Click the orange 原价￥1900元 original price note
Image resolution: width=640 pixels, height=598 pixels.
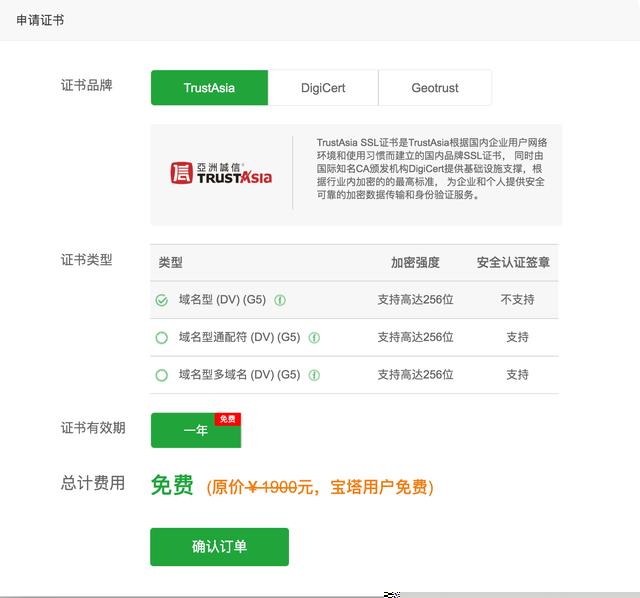[320, 487]
